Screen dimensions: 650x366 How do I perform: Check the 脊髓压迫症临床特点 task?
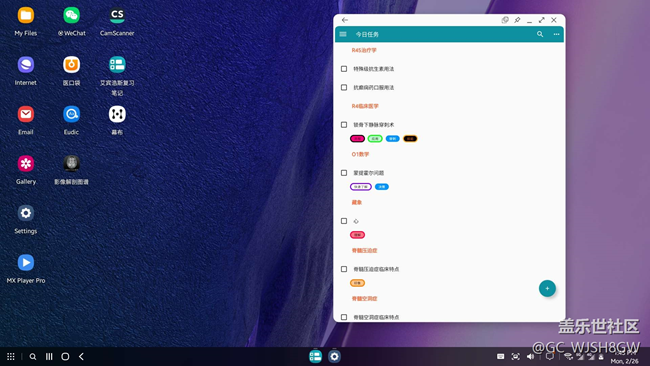click(344, 269)
